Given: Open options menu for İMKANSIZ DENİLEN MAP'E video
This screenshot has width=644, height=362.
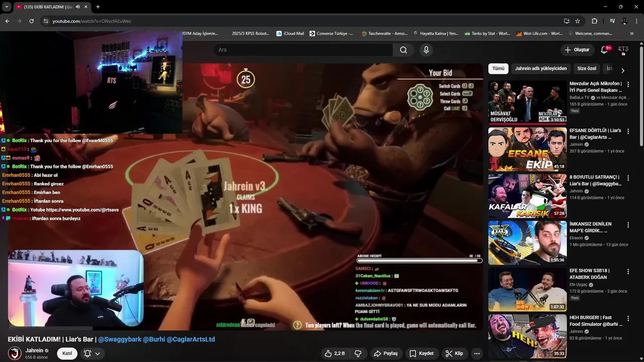Looking at the screenshot, I should point(628,225).
